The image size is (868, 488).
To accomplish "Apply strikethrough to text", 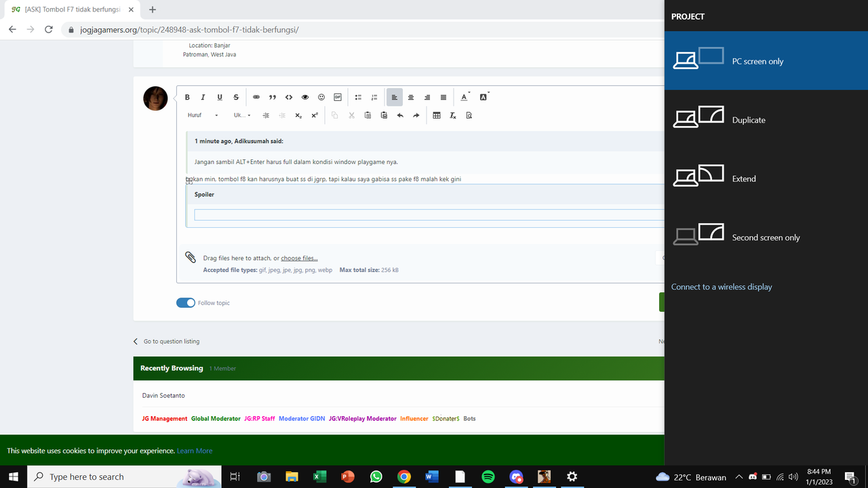I will 236,98.
